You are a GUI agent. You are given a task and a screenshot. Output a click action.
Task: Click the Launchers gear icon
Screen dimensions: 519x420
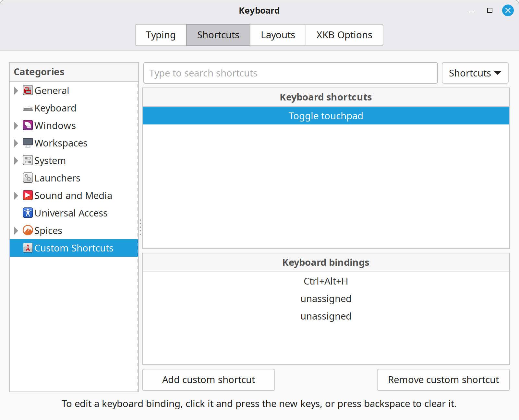pyautogui.click(x=28, y=178)
